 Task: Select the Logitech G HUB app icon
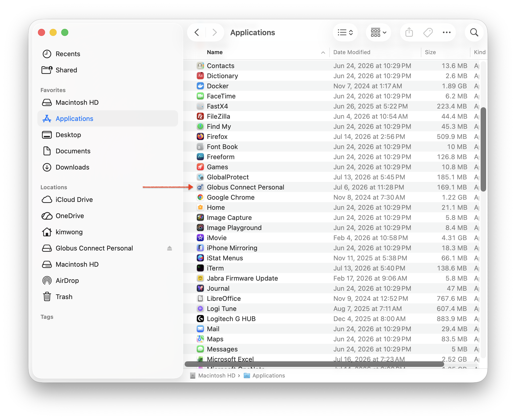point(200,319)
